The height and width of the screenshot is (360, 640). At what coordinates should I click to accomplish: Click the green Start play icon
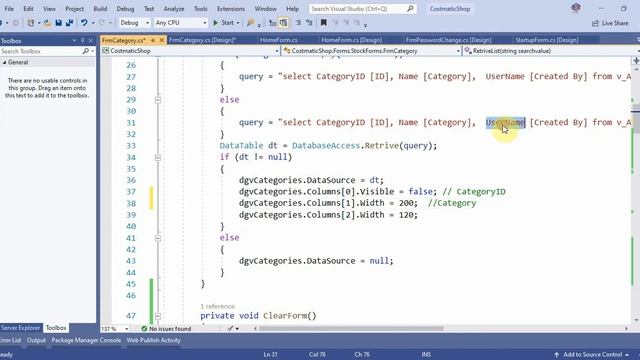216,23
